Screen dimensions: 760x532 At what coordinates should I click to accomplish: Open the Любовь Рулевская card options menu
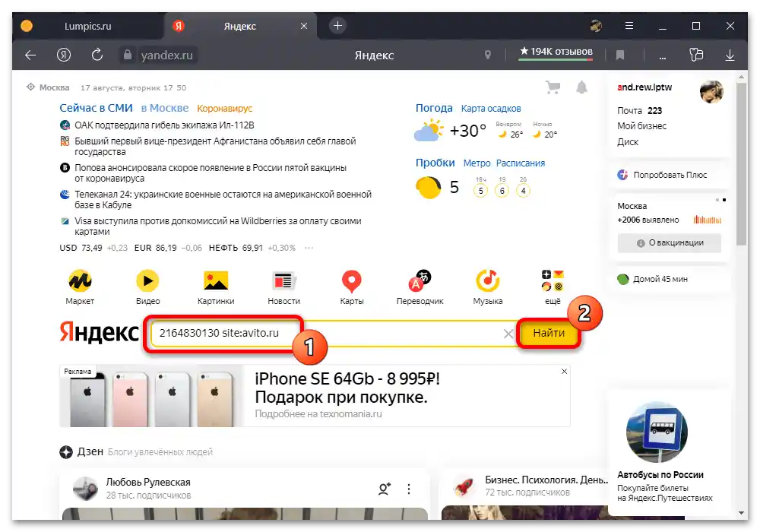point(409,489)
